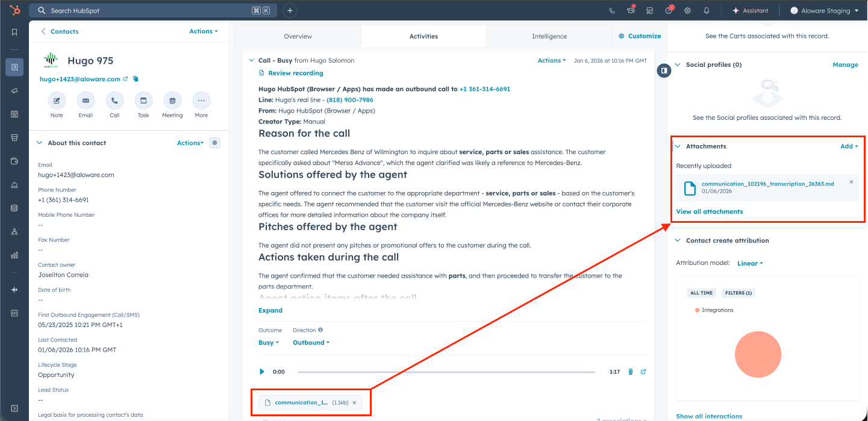Image resolution: width=868 pixels, height=421 pixels.
Task: Play the call recording
Action: pyautogui.click(x=261, y=372)
